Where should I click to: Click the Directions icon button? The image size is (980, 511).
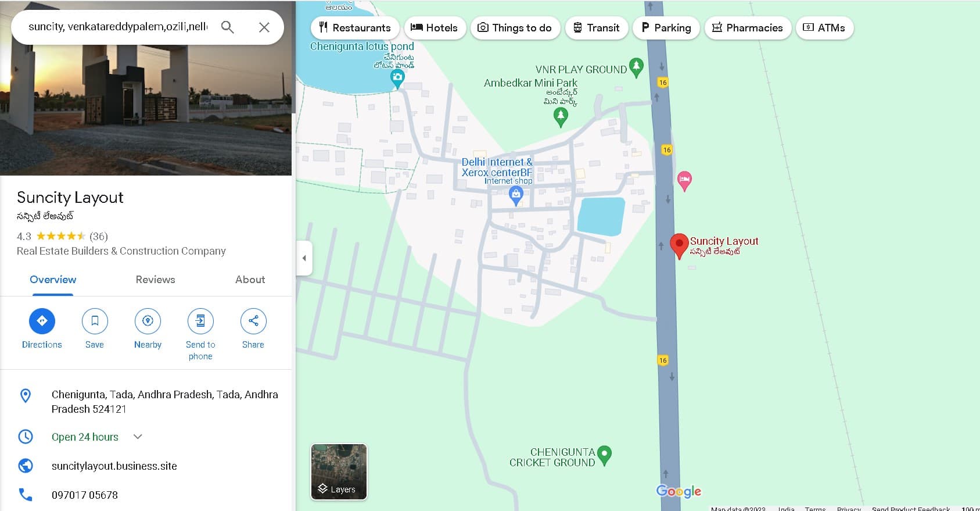(42, 321)
